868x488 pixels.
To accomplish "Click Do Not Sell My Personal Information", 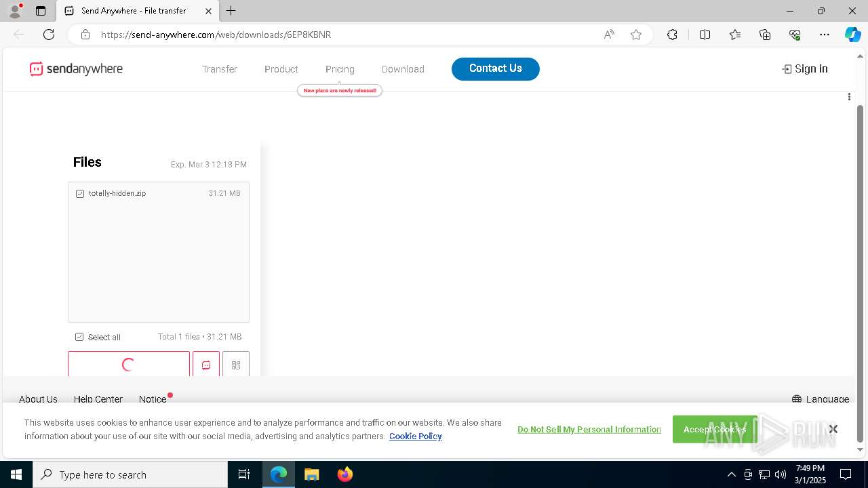I will click(x=589, y=430).
